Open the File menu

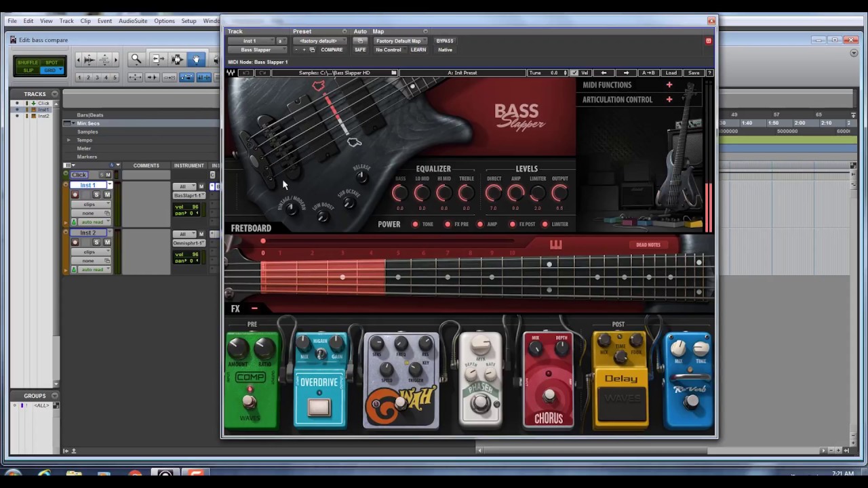coord(12,21)
